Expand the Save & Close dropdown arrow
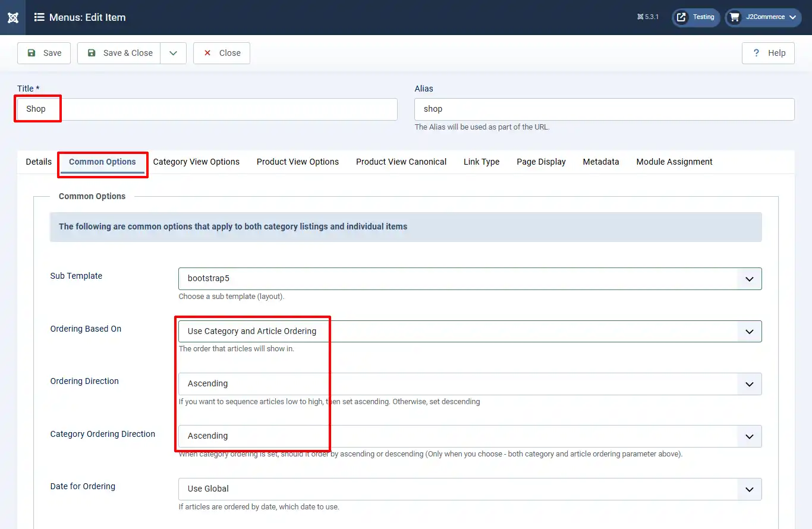The image size is (812, 529). click(x=173, y=53)
